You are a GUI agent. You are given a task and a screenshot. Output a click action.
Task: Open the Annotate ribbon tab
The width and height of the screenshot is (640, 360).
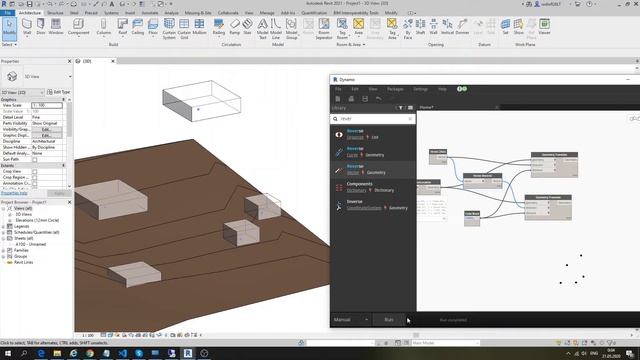(x=150, y=13)
